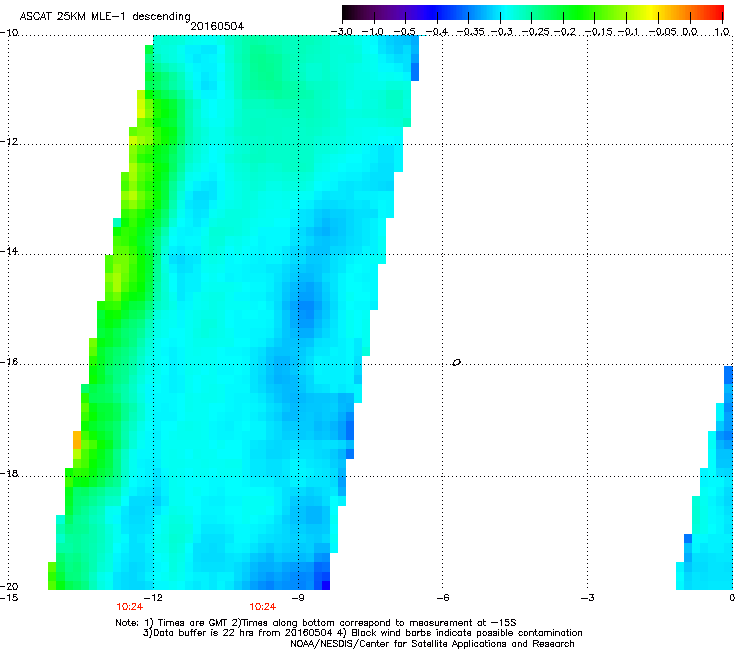Click the note line starting "Note: 1) Times are GMT"
Screen dimensions: 740x650
tap(316, 623)
